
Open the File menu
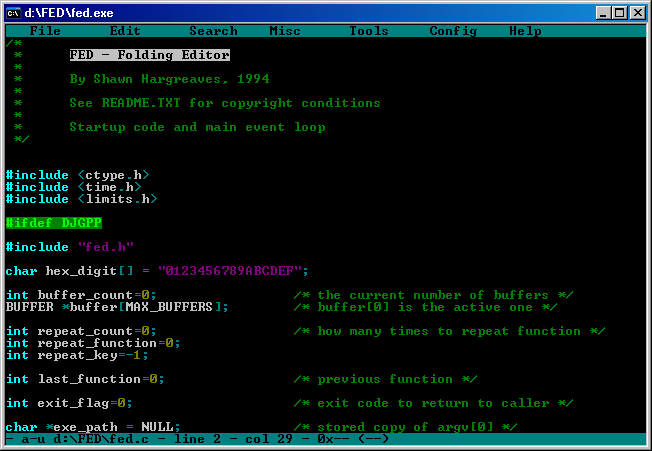click(45, 31)
